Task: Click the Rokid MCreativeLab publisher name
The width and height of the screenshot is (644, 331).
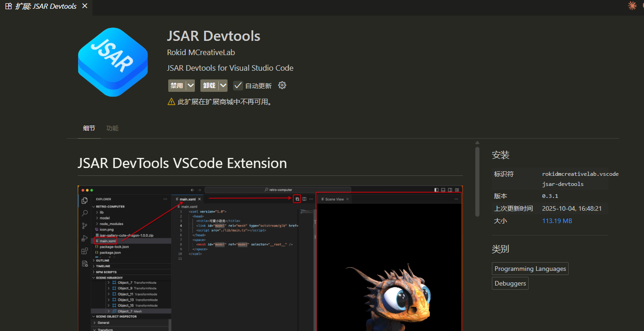Action: pyautogui.click(x=201, y=52)
